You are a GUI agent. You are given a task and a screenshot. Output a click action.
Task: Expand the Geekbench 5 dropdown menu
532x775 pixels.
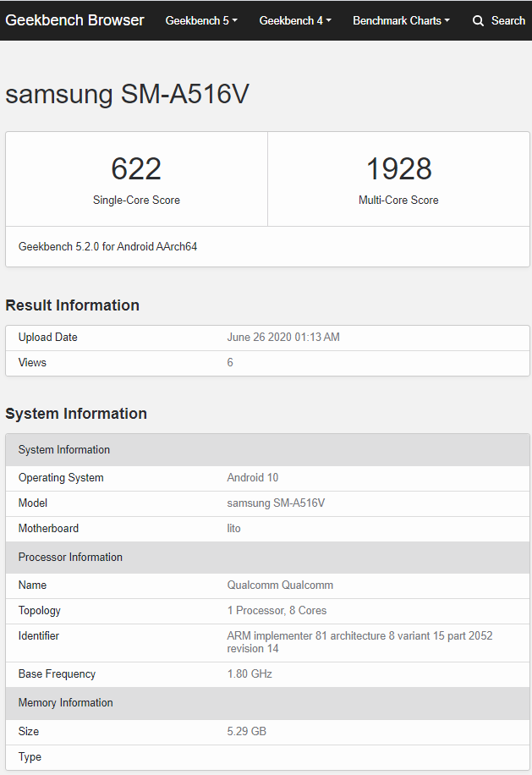tap(201, 21)
